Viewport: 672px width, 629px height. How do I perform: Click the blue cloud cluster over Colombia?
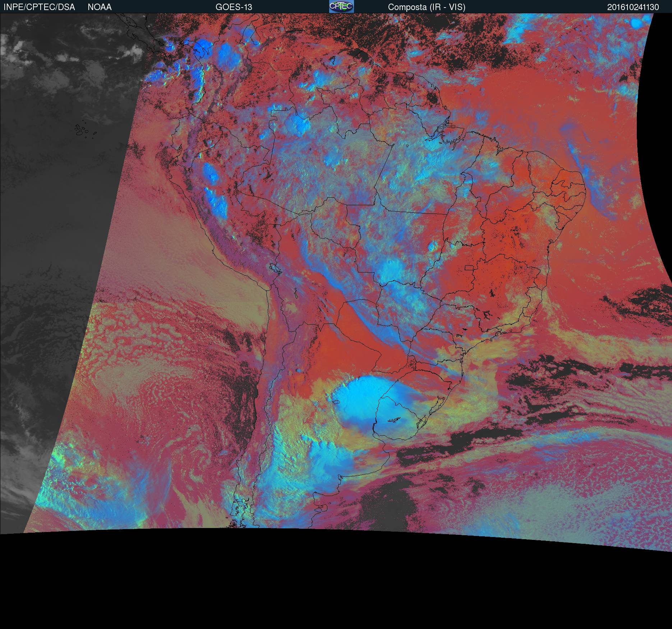[226, 53]
